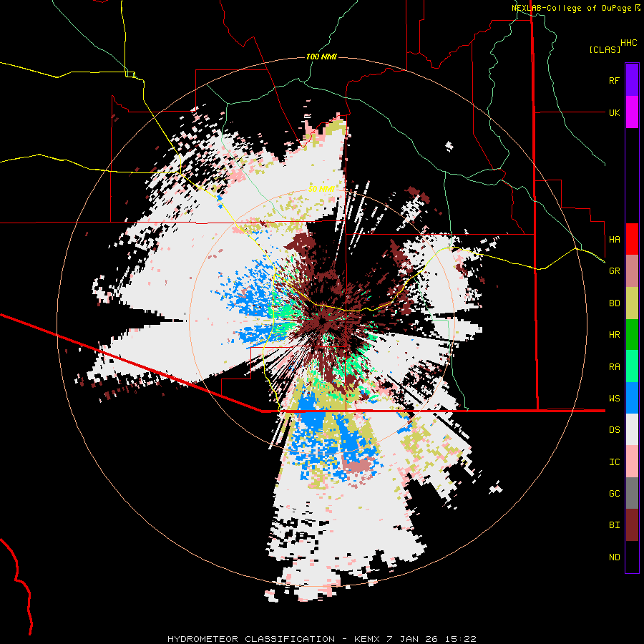This screenshot has width=644, height=644.
Task: Click the HA legend label
Action: pos(614,240)
